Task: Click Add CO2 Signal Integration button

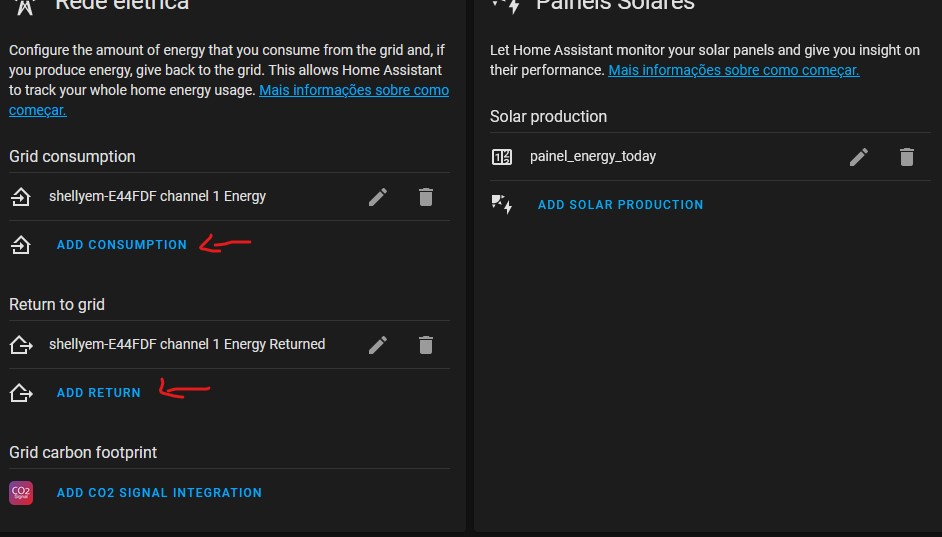Action: 159,493
